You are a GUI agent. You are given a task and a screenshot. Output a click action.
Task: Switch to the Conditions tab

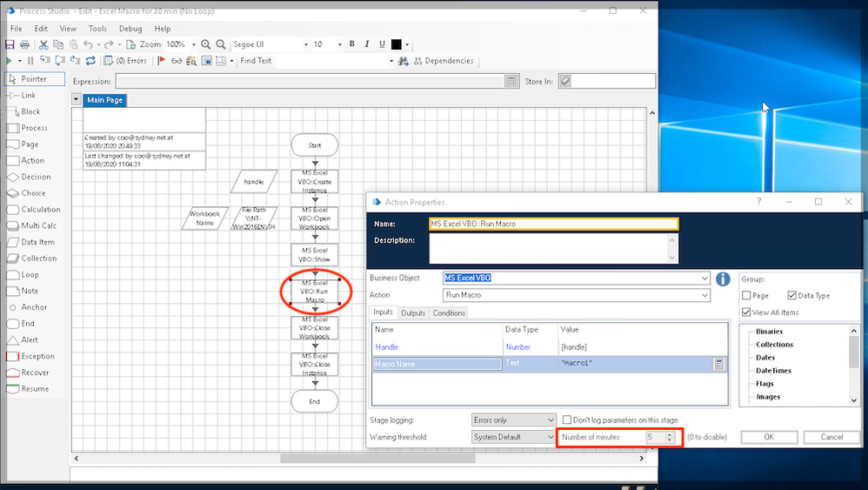(x=449, y=312)
